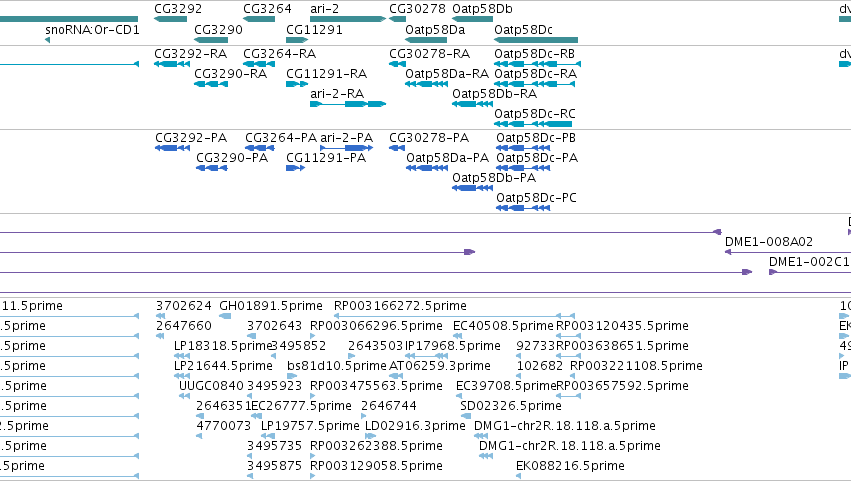Image resolution: width=851 pixels, height=481 pixels.
Task: Open the snoRNA:Or-CD1 gene label
Action: coord(92,29)
